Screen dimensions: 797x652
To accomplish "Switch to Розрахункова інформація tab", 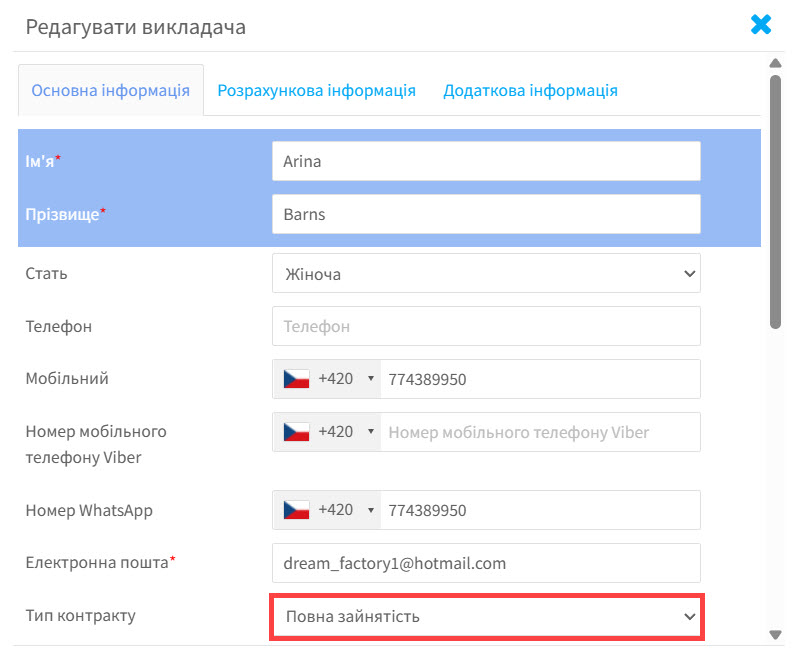I will [316, 90].
